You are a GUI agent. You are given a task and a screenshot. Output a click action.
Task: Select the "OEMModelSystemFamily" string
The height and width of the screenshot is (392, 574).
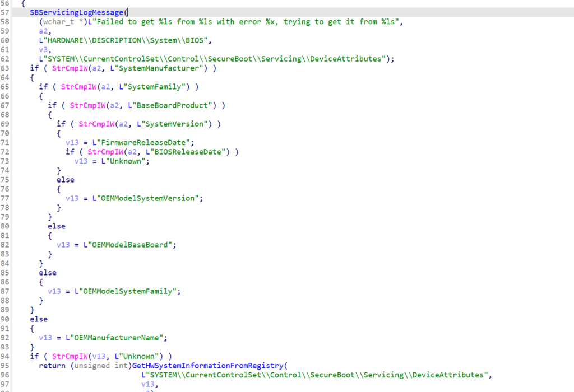(131, 291)
